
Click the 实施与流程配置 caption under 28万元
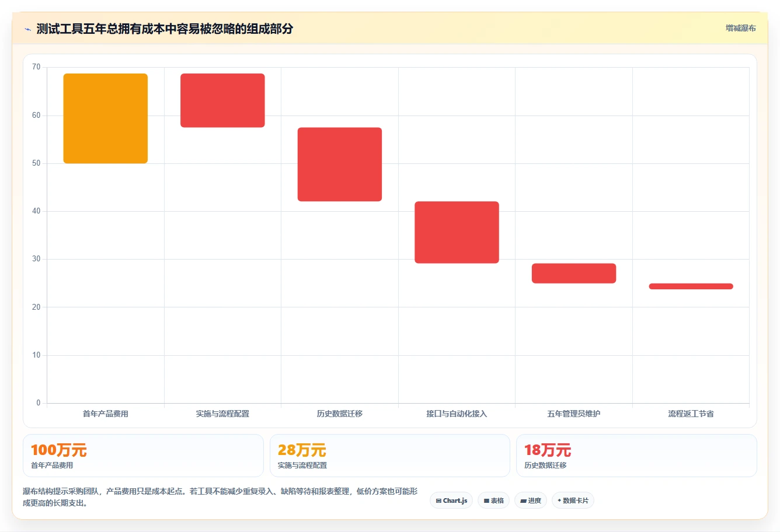point(302,466)
